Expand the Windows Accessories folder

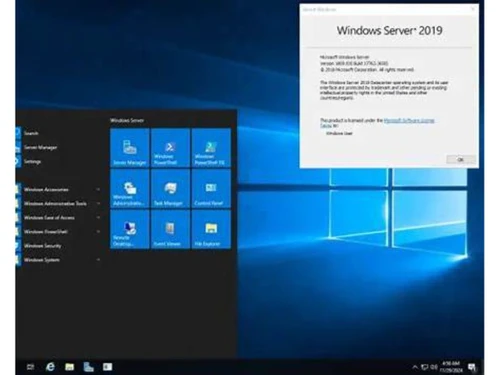[x=58, y=189]
